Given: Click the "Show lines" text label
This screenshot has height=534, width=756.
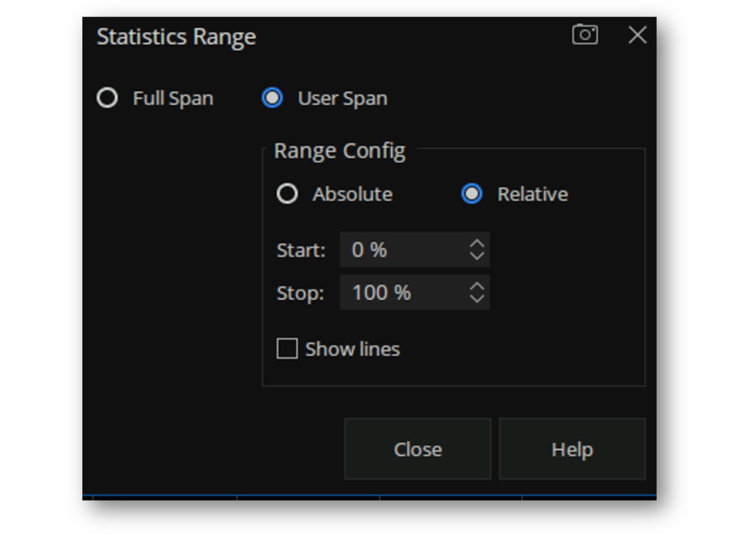Looking at the screenshot, I should point(352,349).
